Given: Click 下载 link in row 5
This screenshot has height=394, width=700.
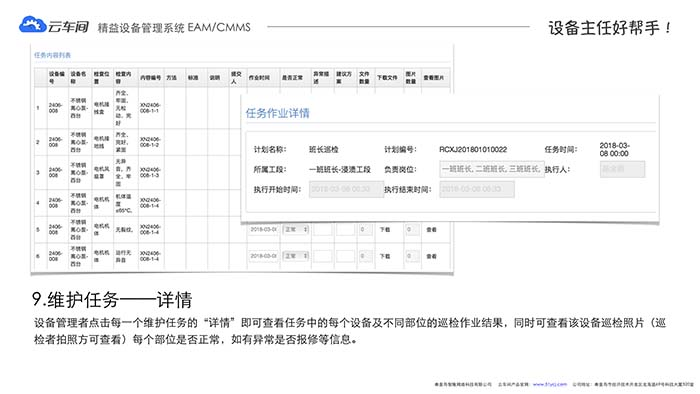Looking at the screenshot, I should [384, 229].
